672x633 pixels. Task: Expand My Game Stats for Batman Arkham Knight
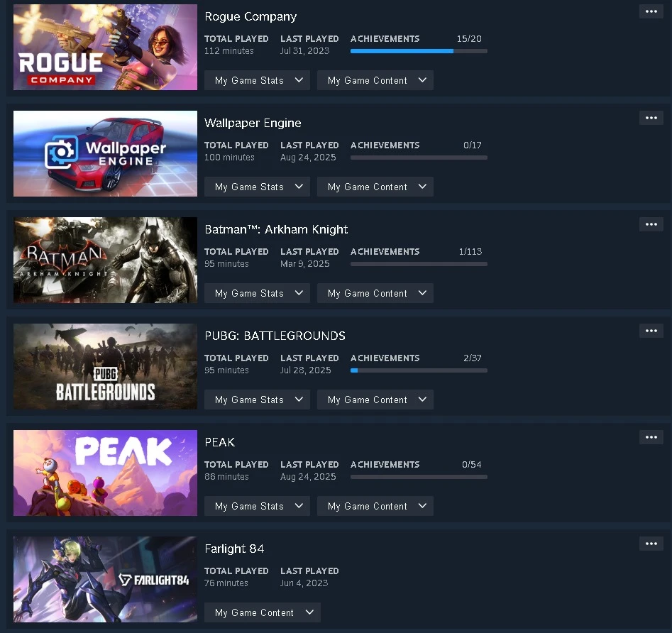[x=257, y=293]
